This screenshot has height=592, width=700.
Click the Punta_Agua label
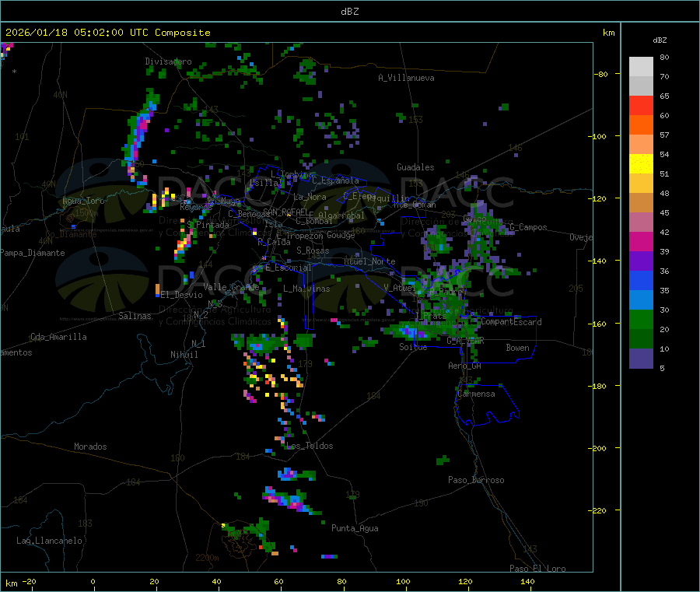[x=355, y=528]
